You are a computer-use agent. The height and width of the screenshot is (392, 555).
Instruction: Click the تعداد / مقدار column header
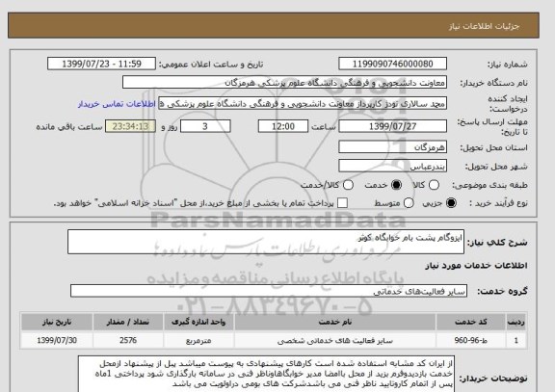point(128,322)
